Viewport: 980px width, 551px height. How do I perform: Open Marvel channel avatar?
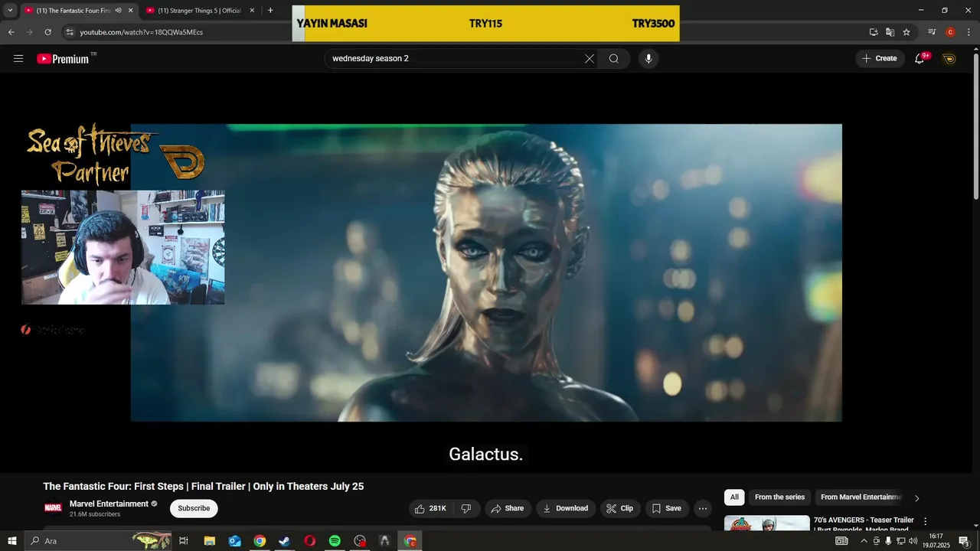pyautogui.click(x=53, y=508)
